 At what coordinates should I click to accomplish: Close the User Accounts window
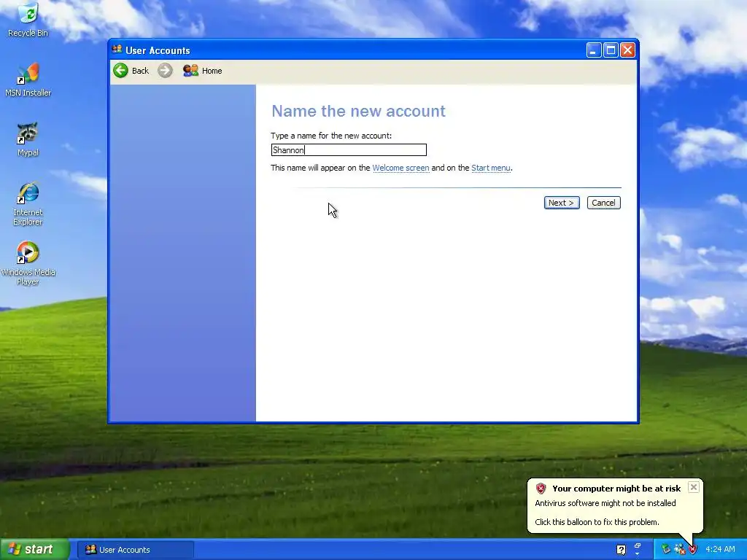click(628, 50)
